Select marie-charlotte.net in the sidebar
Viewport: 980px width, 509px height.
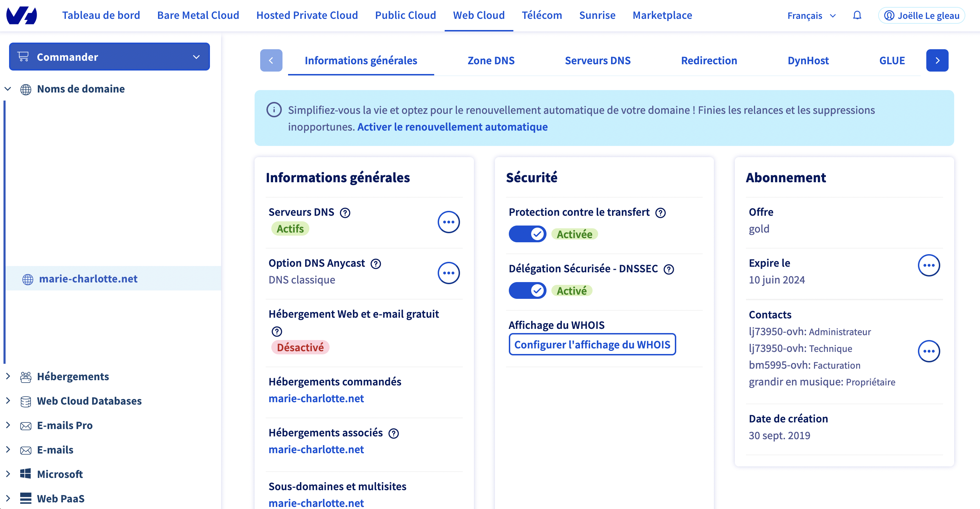tap(88, 279)
